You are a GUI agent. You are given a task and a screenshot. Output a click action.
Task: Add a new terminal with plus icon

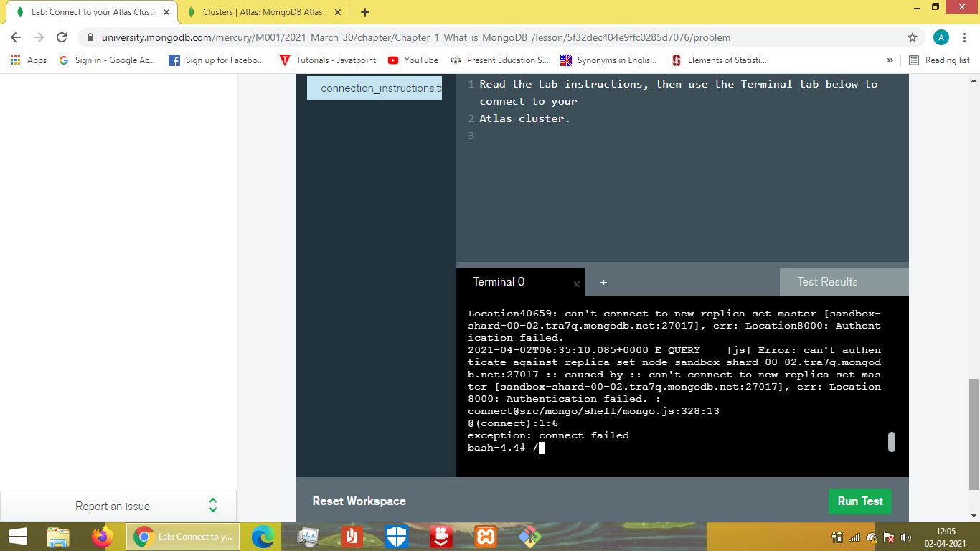coord(603,283)
